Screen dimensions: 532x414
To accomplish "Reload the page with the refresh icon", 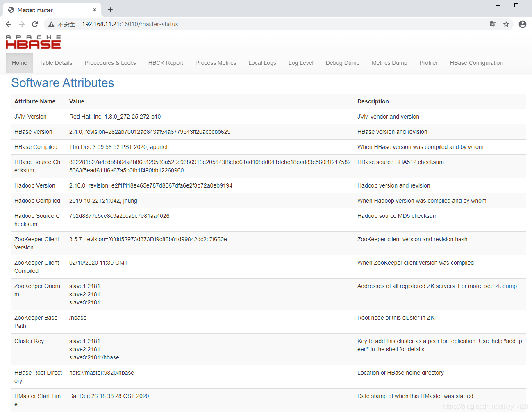I will click(35, 24).
